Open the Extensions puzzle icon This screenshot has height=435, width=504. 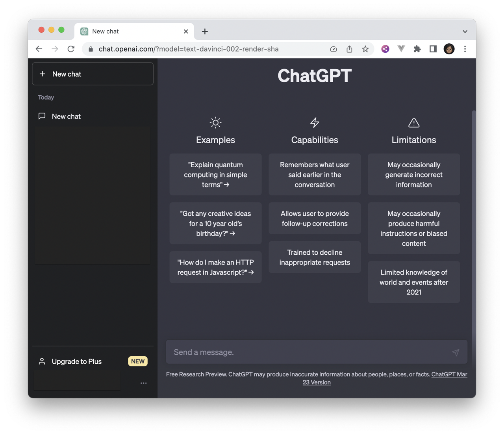tap(417, 49)
